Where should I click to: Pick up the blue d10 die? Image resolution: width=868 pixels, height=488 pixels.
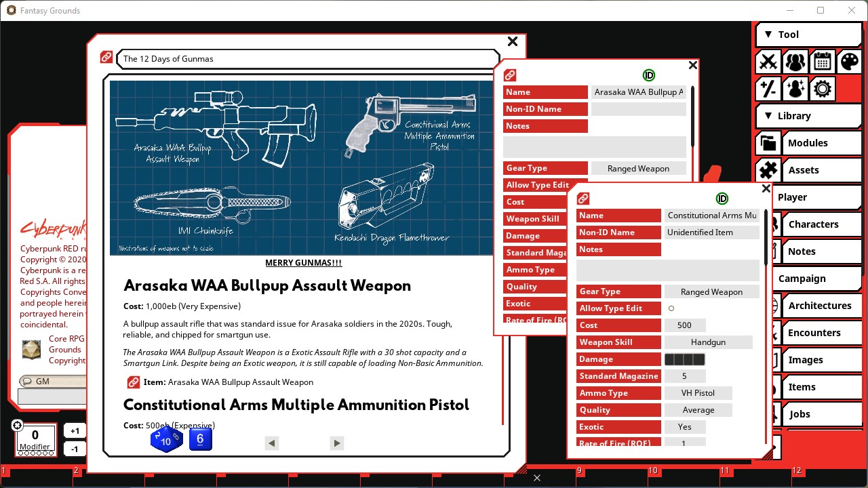tap(166, 439)
